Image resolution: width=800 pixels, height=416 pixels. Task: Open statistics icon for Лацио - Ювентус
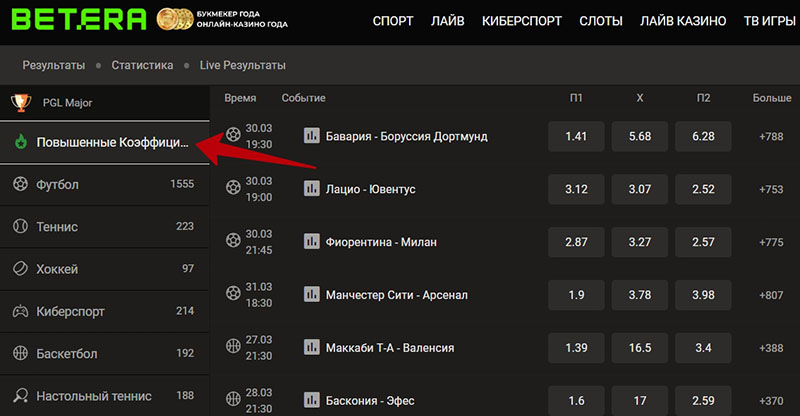(x=311, y=189)
